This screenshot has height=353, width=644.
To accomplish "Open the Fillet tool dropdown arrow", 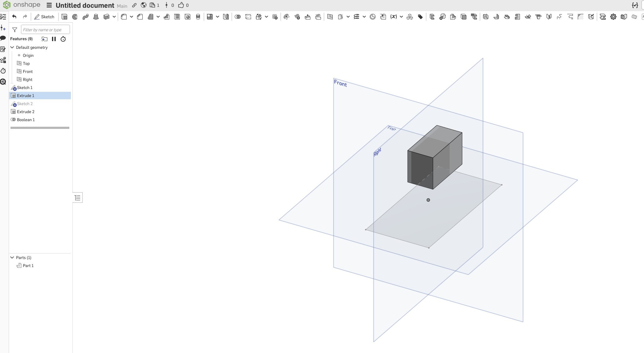I will (132, 17).
